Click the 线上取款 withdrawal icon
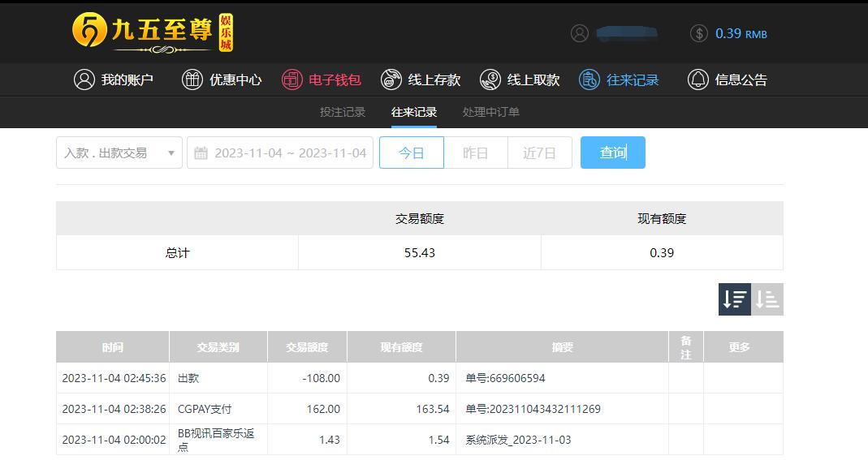Viewport: 868px width, 460px height. pos(490,80)
